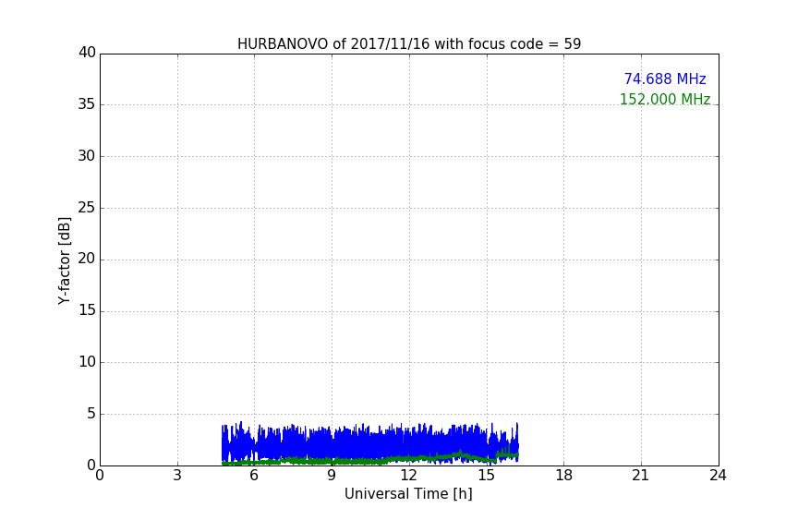
Task: Click the y-axis tick label '5'
Action: tap(91, 414)
